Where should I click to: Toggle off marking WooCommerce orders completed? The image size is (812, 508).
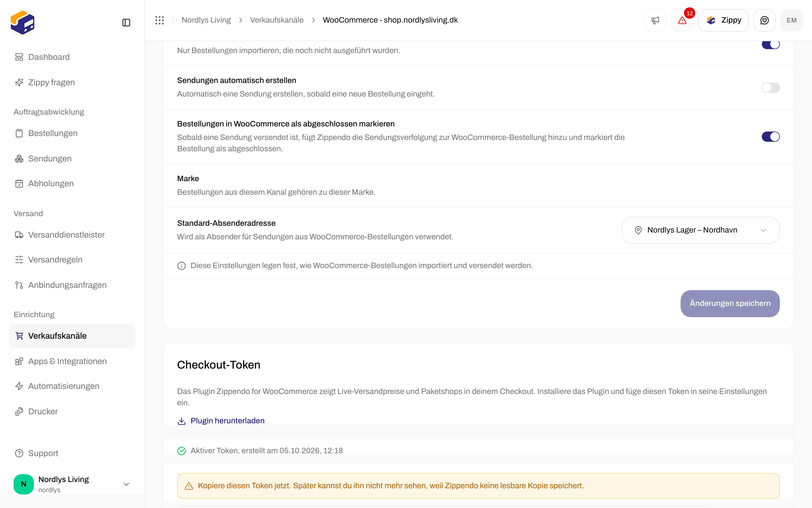point(771,137)
